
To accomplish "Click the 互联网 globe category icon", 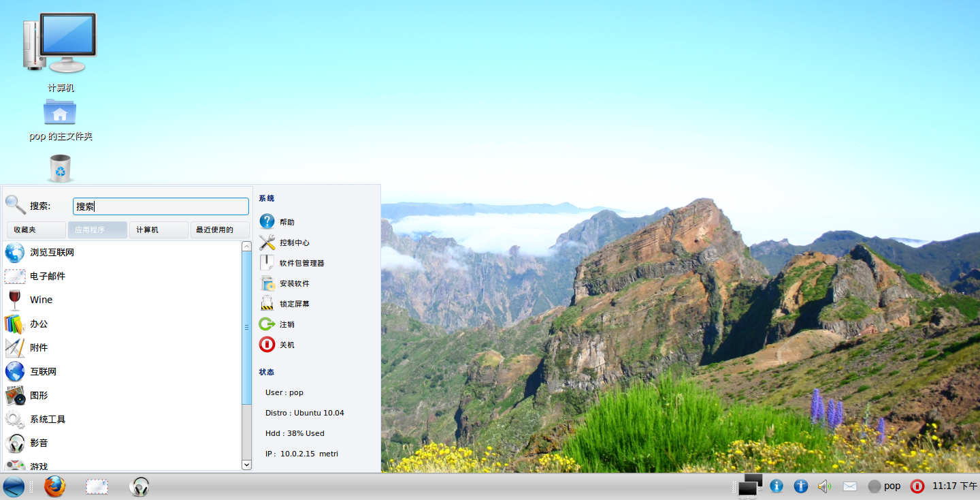I will [x=15, y=371].
